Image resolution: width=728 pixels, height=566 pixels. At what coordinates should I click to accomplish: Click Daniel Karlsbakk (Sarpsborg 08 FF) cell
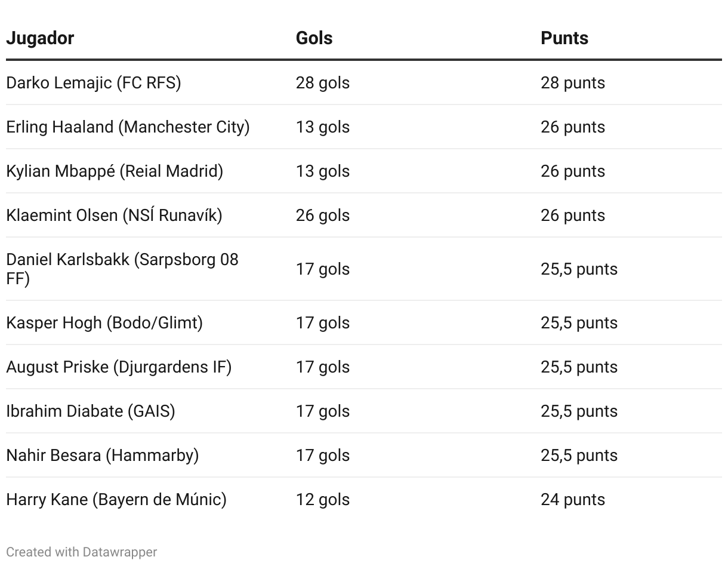click(122, 269)
